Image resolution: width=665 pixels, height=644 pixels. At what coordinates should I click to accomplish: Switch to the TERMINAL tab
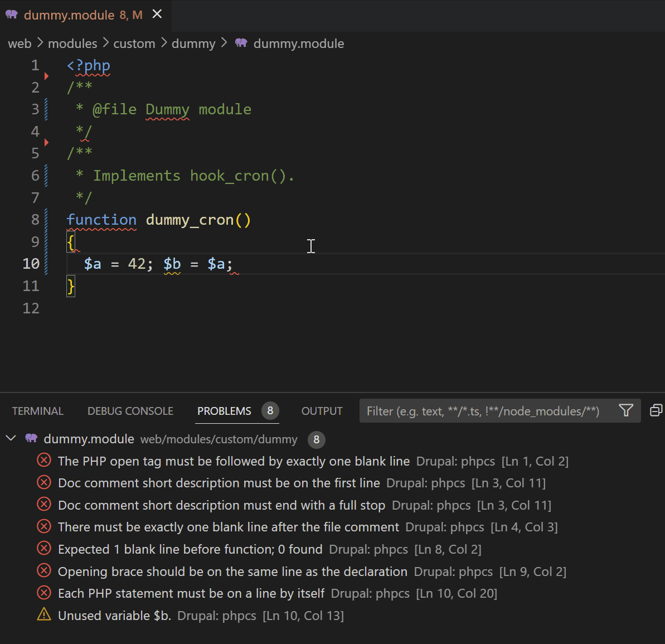37,410
